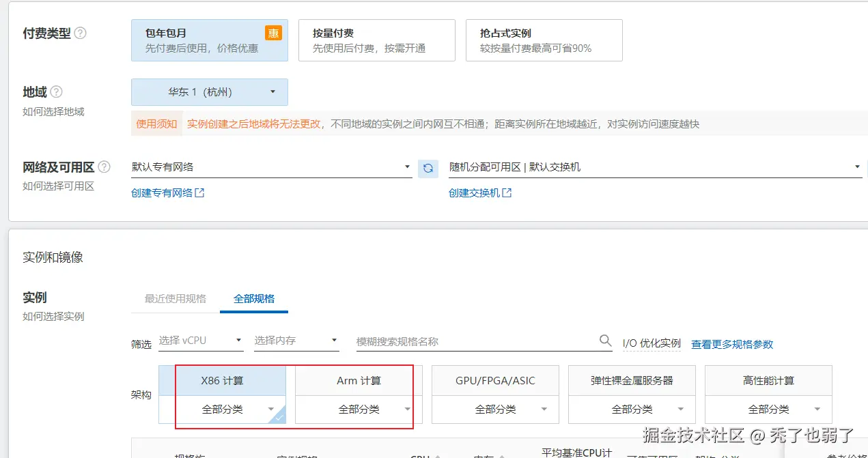Viewport: 868px width, 458px height.
Task: Click the refresh icon next to VPC selection
Action: coord(428,168)
